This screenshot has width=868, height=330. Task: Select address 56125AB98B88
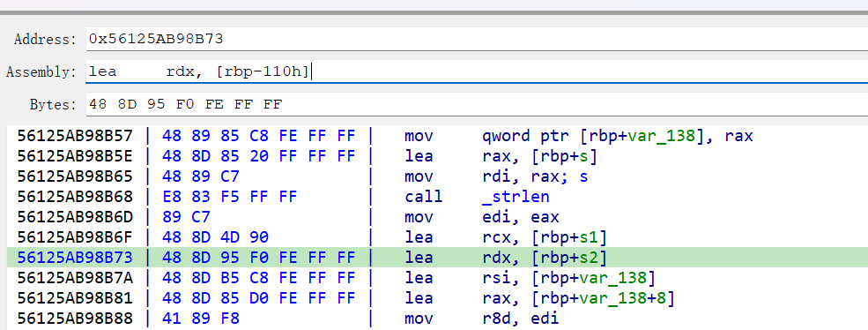click(75, 319)
